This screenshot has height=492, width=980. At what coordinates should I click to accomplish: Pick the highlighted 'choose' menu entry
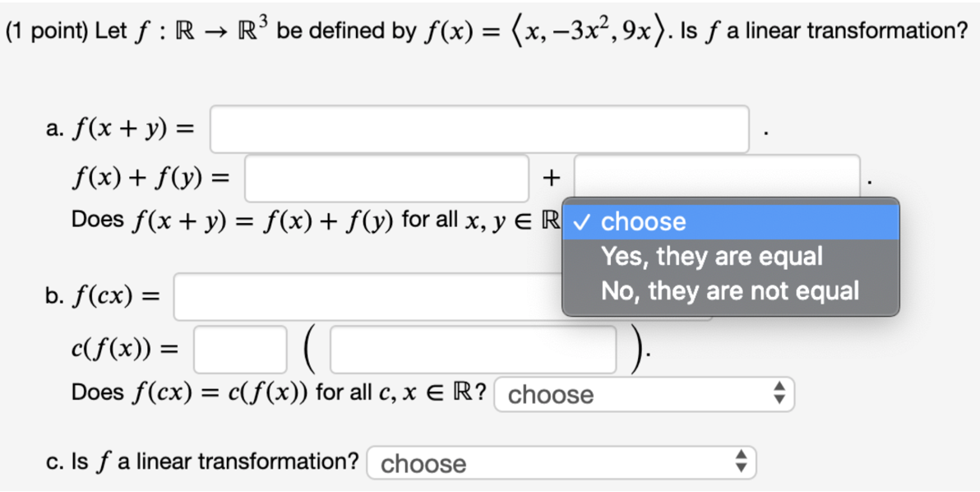click(643, 222)
